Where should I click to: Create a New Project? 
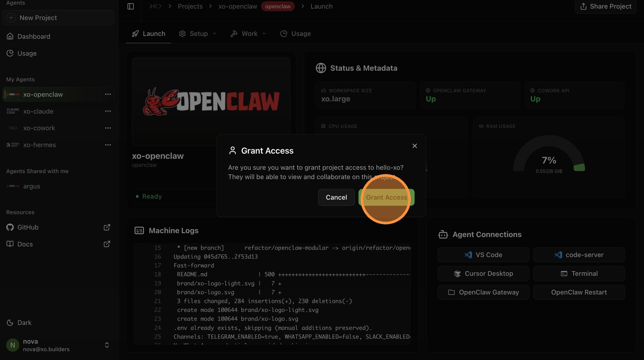pyautogui.click(x=58, y=18)
